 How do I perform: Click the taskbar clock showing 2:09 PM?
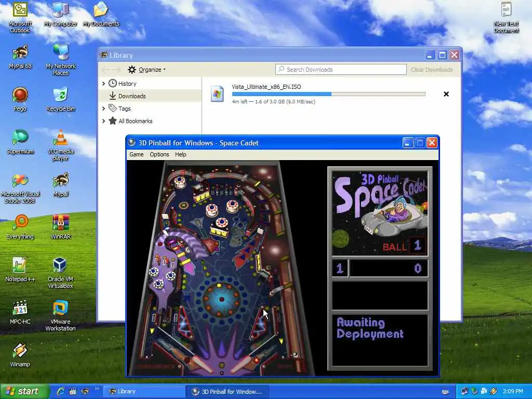pyautogui.click(x=513, y=391)
